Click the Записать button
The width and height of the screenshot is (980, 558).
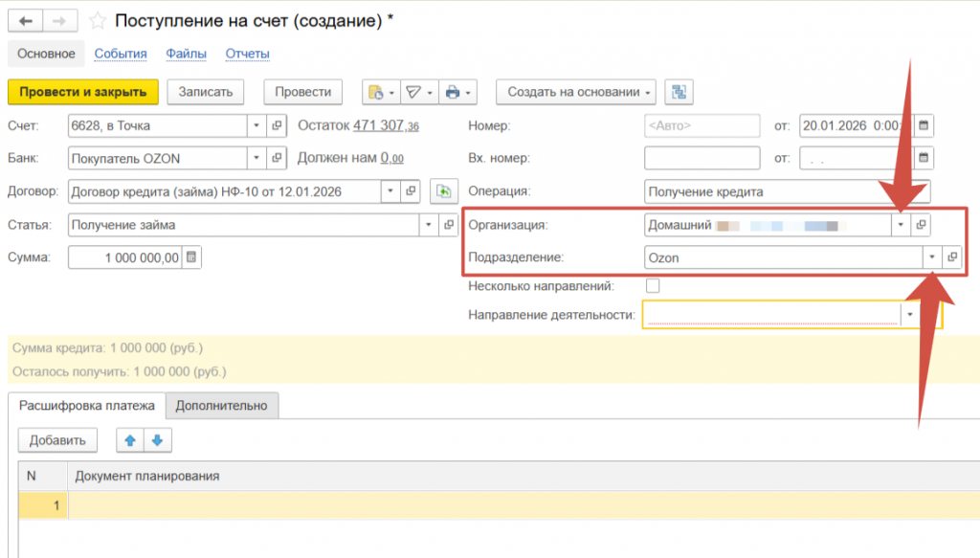click(x=206, y=92)
